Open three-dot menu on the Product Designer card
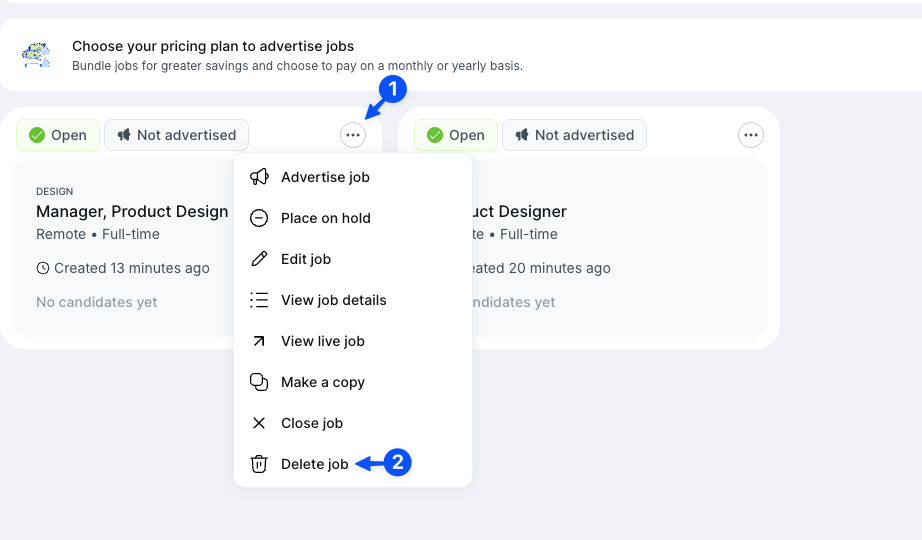 (751, 135)
